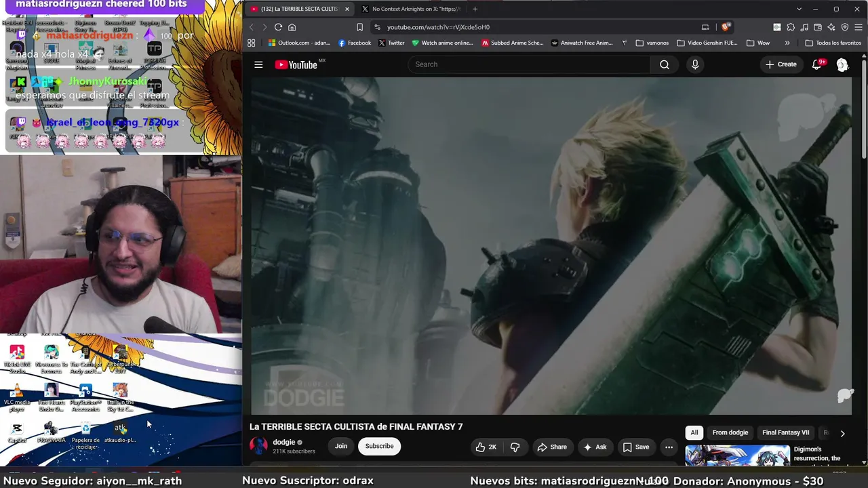Open the YouTube account avatar menu
This screenshot has width=868, height=488.
click(x=842, y=64)
